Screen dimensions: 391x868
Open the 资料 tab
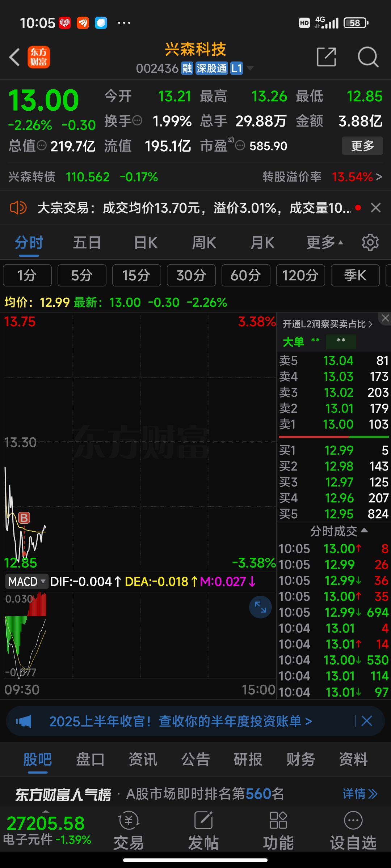tap(353, 759)
